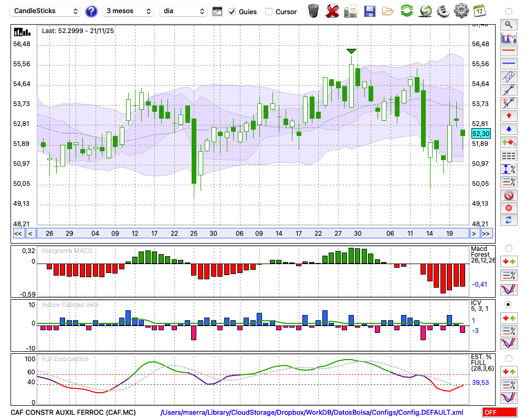Viewport: 525px width, 420px height.
Task: Click the >> jump-to-end timeline button
Action: (x=486, y=234)
